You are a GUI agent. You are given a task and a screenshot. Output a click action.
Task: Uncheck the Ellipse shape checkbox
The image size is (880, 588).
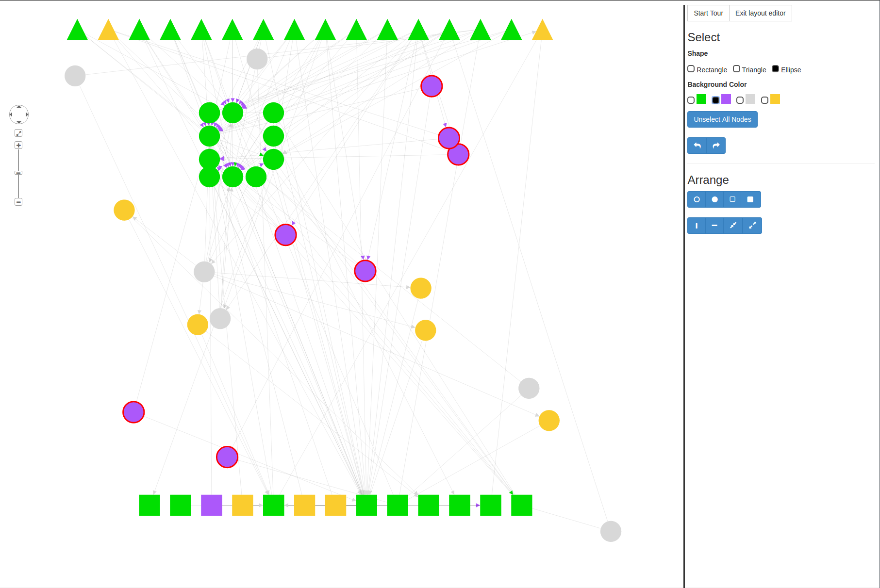coord(775,69)
